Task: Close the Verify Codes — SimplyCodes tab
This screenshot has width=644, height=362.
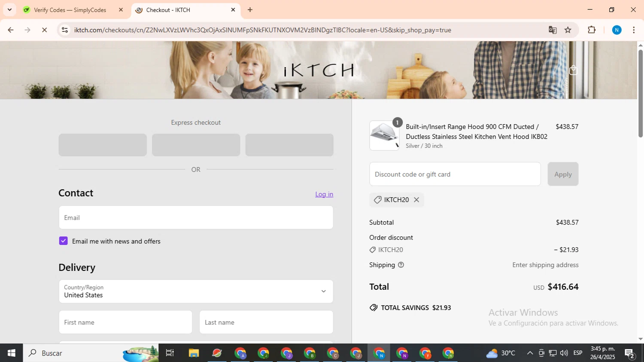Action: [x=121, y=10]
